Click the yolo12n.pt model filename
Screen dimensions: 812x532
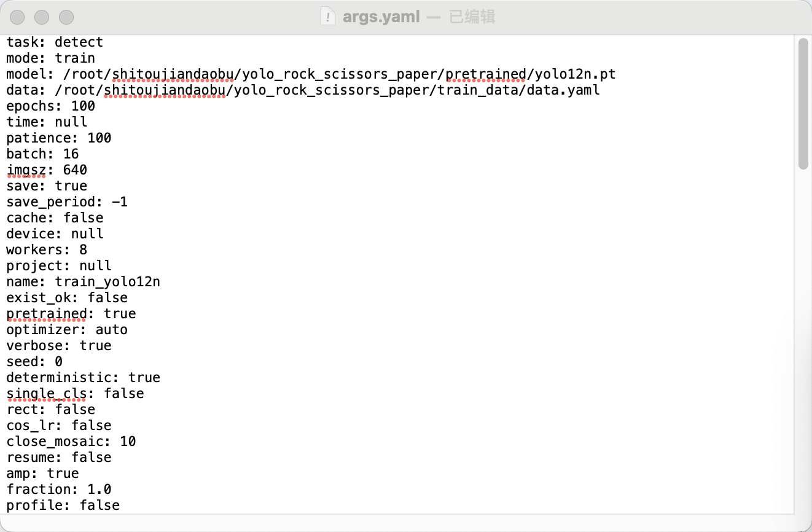tap(575, 74)
